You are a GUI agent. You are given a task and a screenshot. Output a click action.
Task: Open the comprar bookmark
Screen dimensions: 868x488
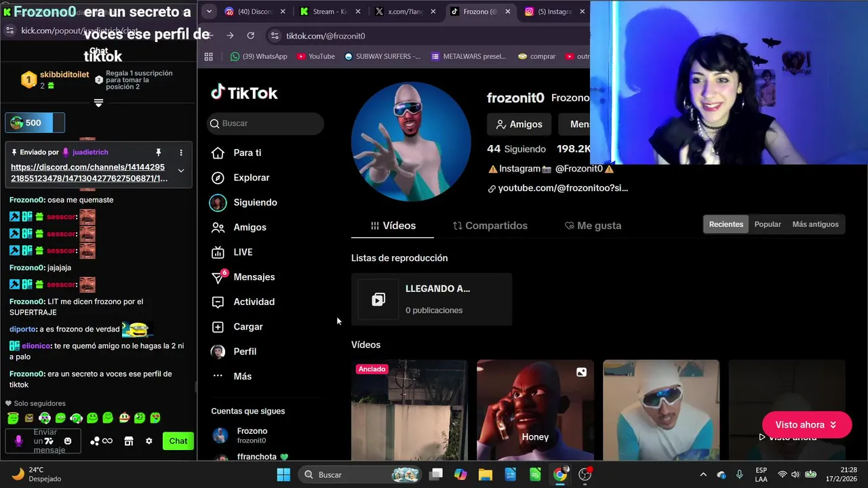tap(536, 56)
